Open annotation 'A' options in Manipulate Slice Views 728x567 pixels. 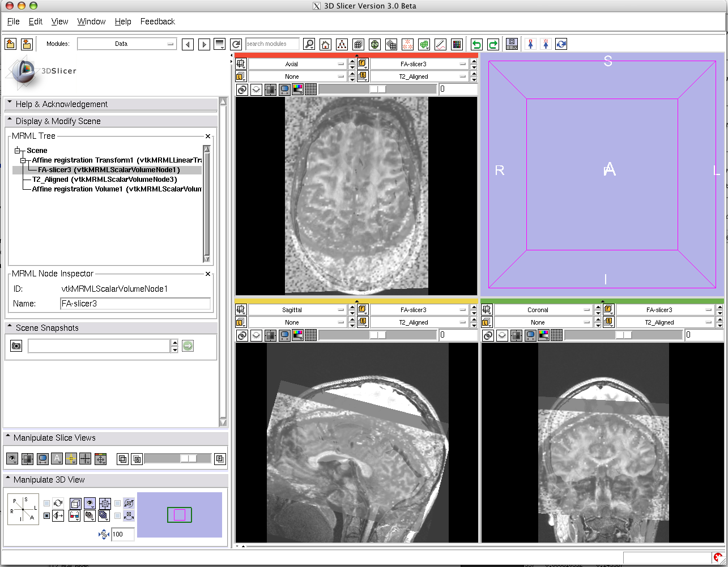tap(57, 459)
